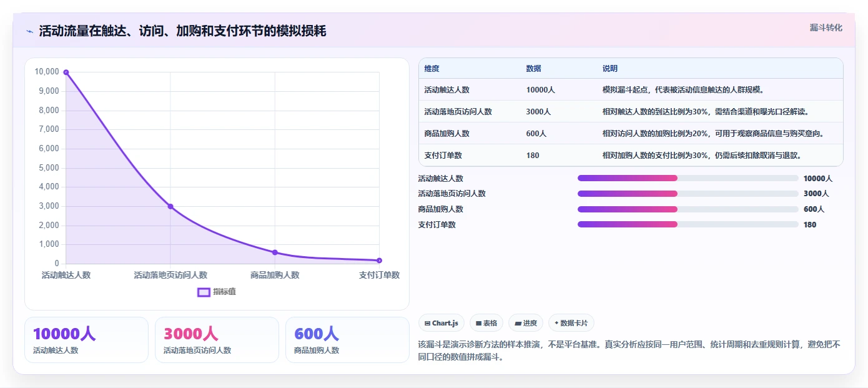This screenshot has width=868, height=388.
Task: Click the Chart.js chip
Action: 441,323
